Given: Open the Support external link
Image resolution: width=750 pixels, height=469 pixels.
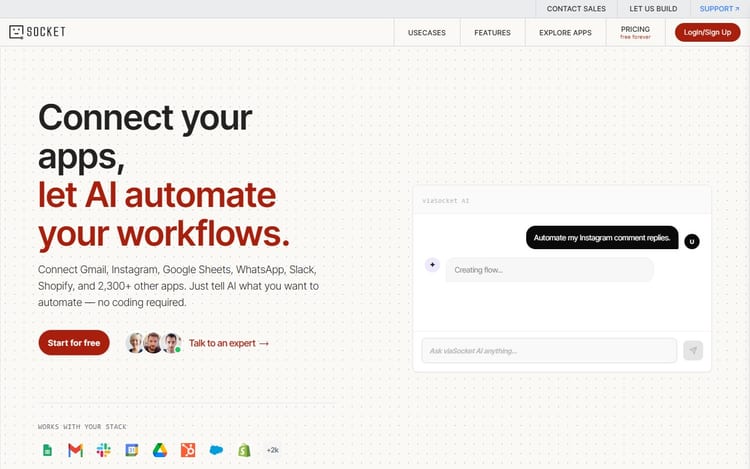Looking at the screenshot, I should [x=719, y=9].
